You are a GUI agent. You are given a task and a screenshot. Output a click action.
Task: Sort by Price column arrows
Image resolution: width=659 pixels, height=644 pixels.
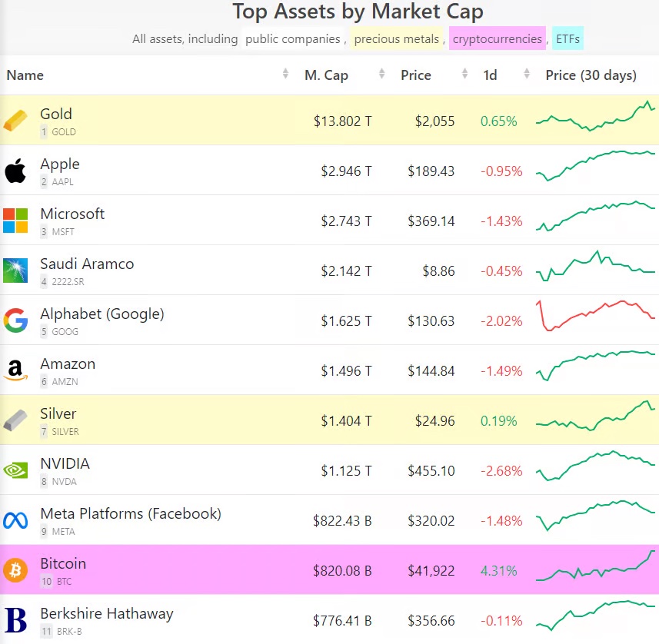(x=464, y=75)
